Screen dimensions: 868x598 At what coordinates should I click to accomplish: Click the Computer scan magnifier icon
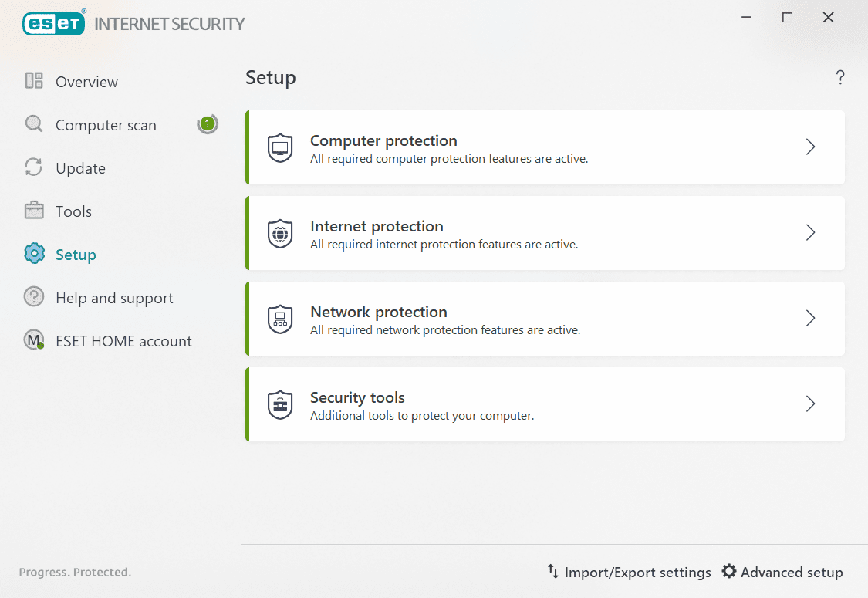(x=34, y=124)
